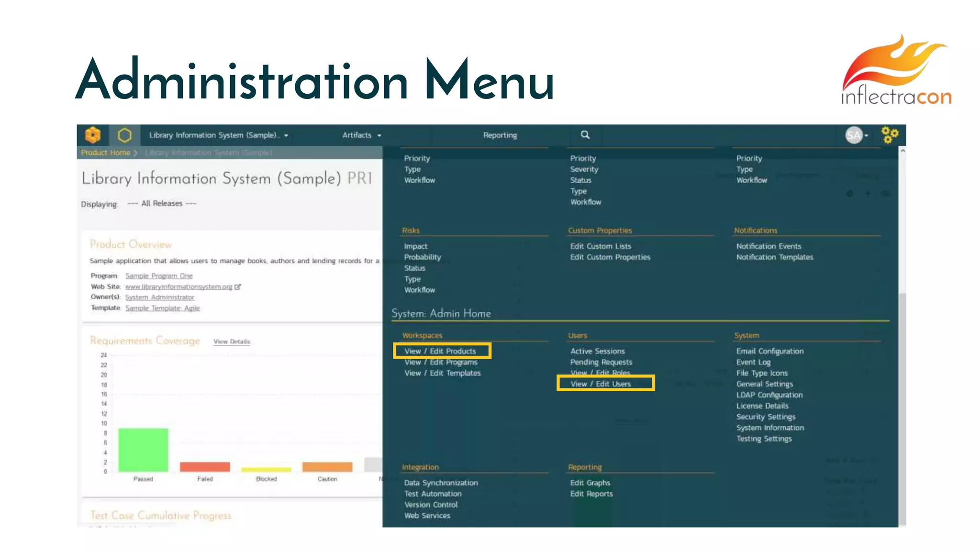
Task: Click View Details for Requirements Coverage
Action: 232,342
